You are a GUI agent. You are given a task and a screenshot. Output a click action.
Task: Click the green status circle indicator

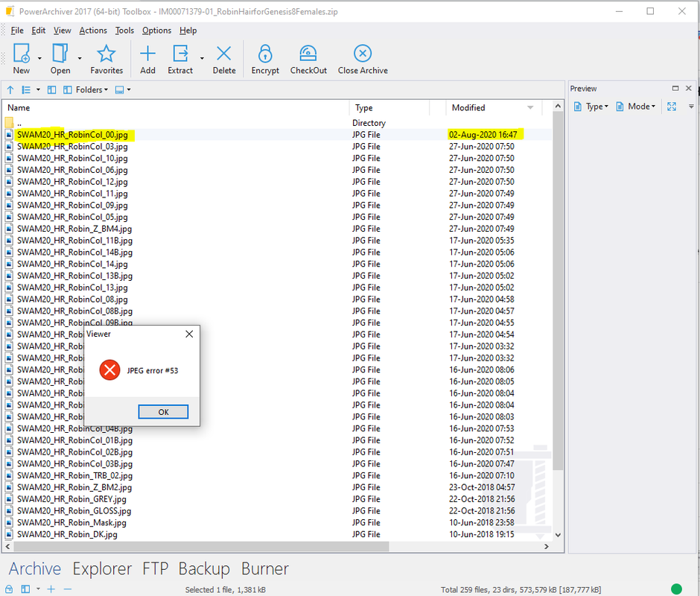tap(676, 589)
